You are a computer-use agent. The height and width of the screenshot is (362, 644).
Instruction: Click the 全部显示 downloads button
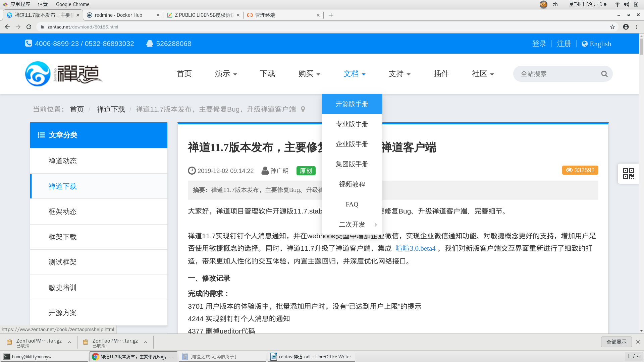616,342
